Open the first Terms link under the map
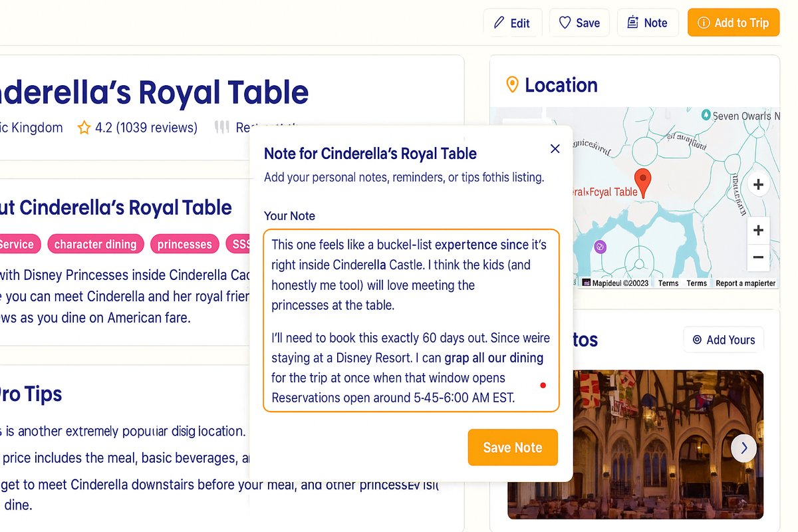 (668, 283)
